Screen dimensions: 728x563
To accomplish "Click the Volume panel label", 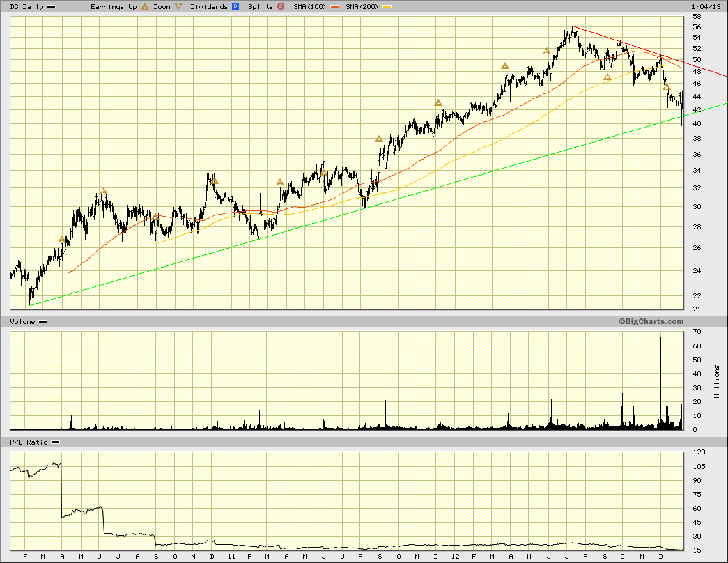I will coord(22,321).
